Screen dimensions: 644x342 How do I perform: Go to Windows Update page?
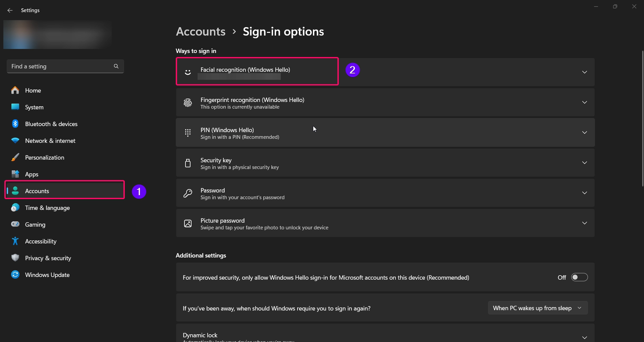click(x=65, y=275)
